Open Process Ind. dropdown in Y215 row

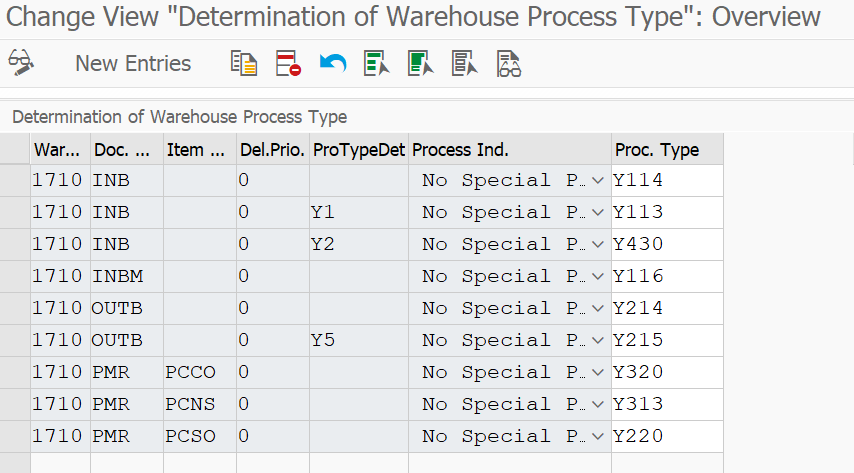coord(597,341)
